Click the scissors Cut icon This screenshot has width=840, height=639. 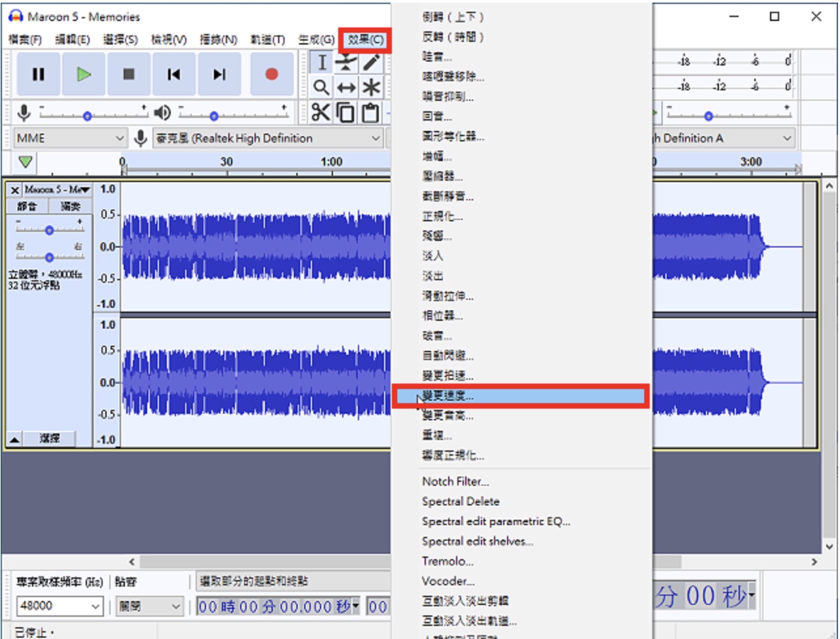point(321,113)
